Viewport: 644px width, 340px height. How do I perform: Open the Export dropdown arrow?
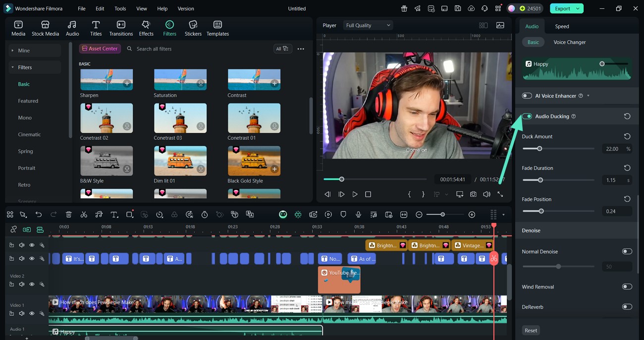(x=577, y=8)
